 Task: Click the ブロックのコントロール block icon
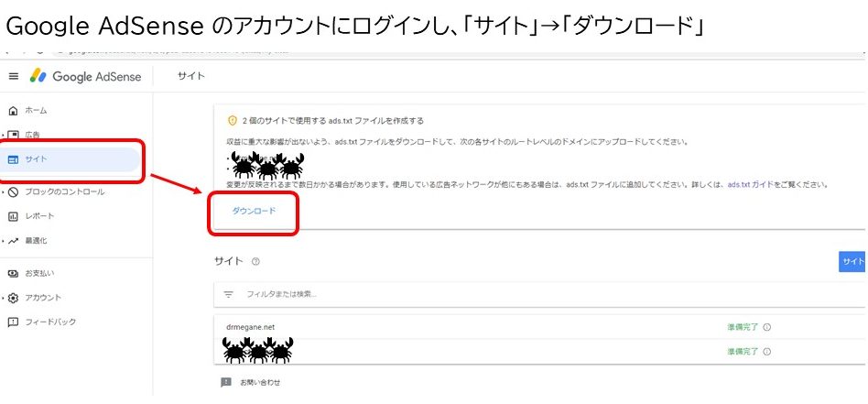coord(14,192)
